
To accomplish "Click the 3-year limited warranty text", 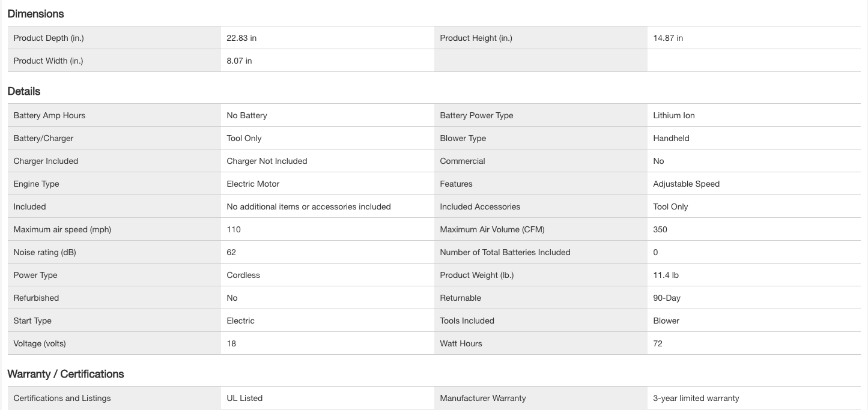I will coord(696,398).
